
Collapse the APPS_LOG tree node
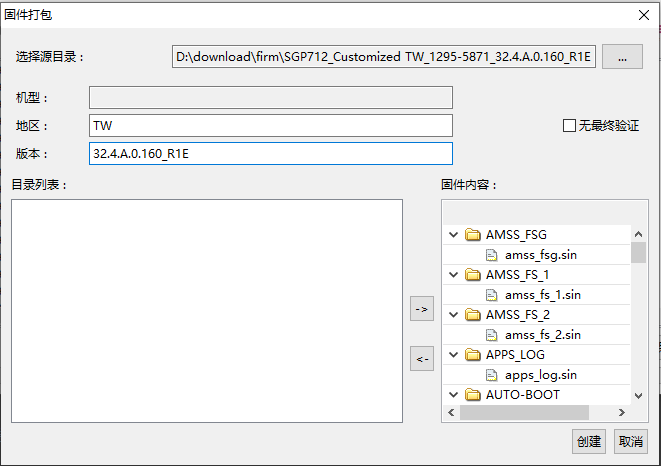coord(453,355)
